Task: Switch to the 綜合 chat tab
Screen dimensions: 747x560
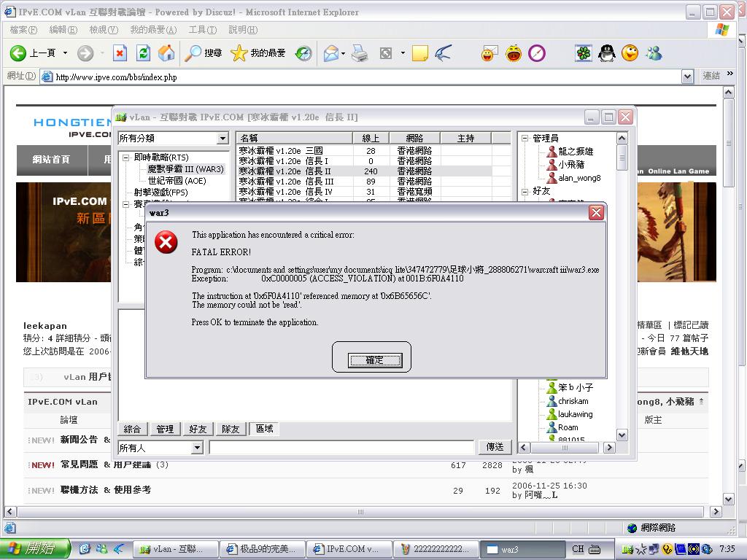Action: 133,429
